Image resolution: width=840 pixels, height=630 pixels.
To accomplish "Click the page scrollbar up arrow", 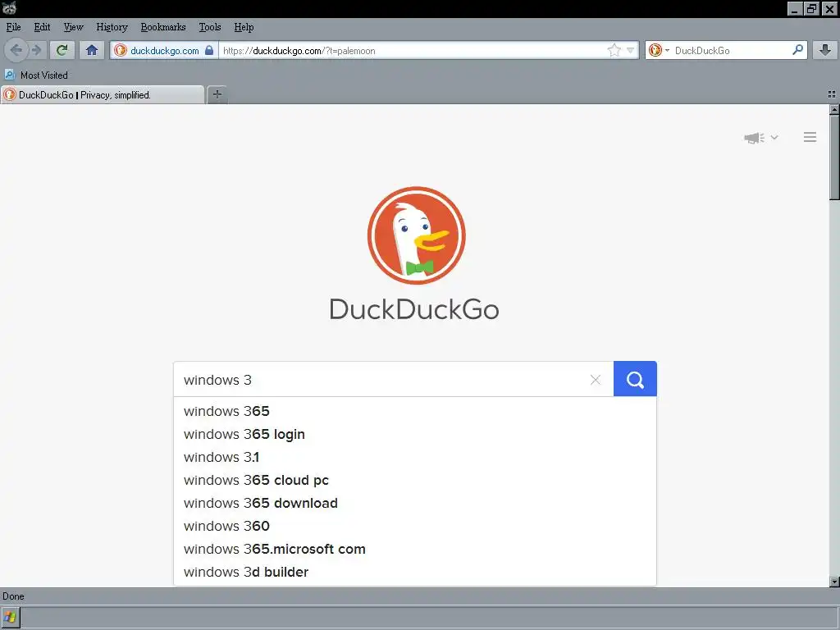I will (834, 109).
